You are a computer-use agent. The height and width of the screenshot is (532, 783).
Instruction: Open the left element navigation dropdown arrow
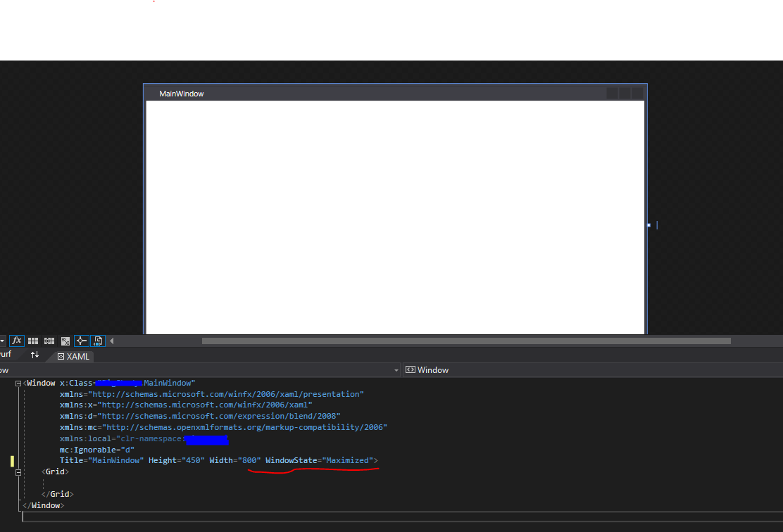pyautogui.click(x=396, y=370)
